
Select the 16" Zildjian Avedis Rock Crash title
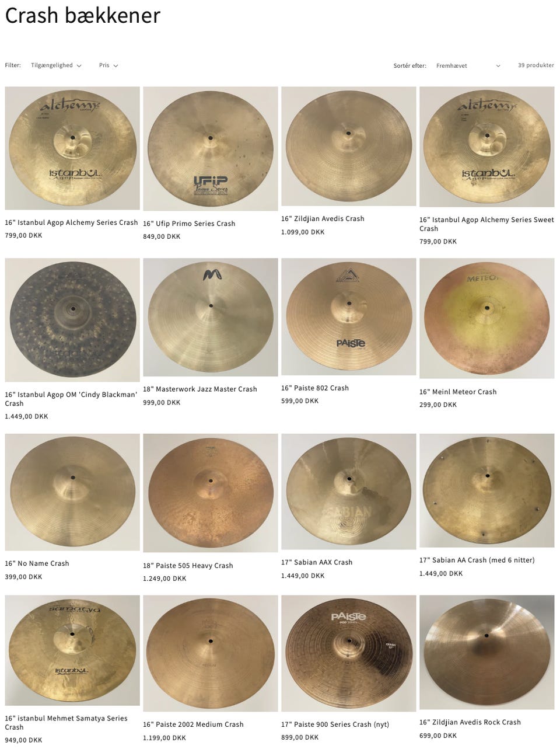click(470, 722)
